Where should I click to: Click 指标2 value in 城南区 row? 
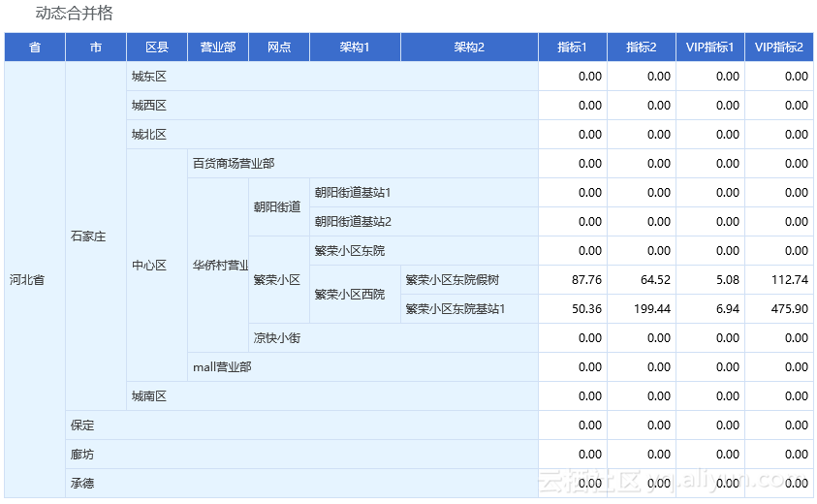coord(659,396)
